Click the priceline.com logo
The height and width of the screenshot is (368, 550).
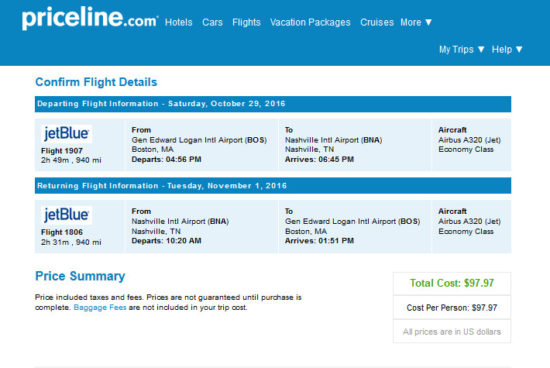90,18
